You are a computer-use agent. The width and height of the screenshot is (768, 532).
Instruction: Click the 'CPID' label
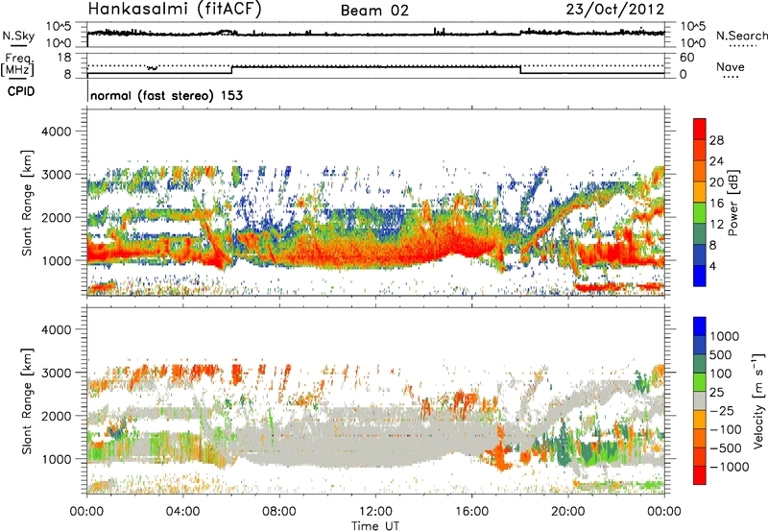tap(21, 91)
